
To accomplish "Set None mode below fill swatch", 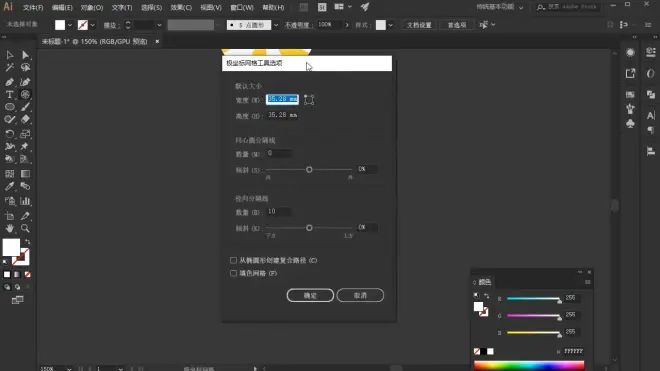I will pos(27,275).
